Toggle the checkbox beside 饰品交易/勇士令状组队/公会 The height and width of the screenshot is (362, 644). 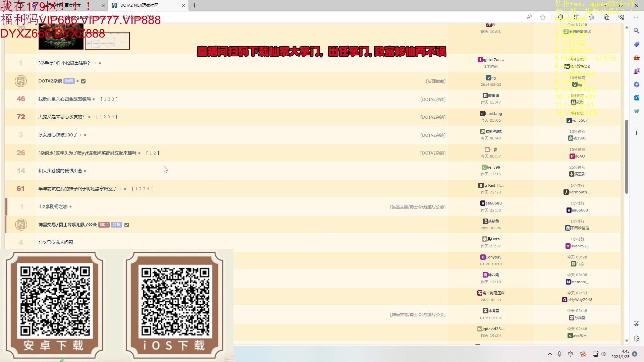(126, 225)
